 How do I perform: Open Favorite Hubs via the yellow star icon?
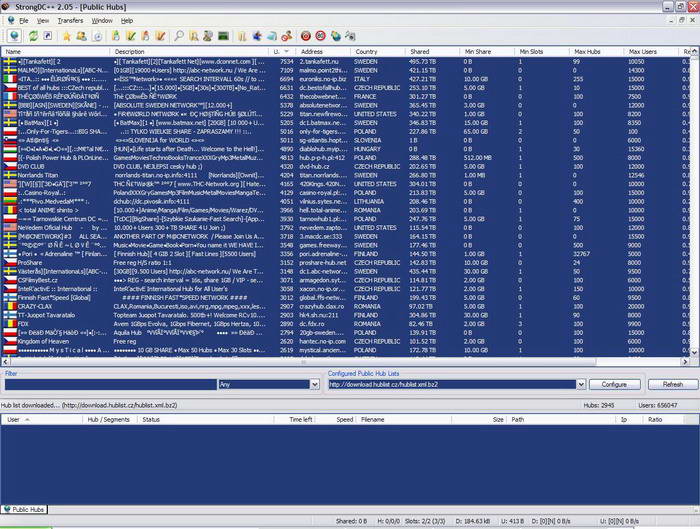click(x=67, y=36)
